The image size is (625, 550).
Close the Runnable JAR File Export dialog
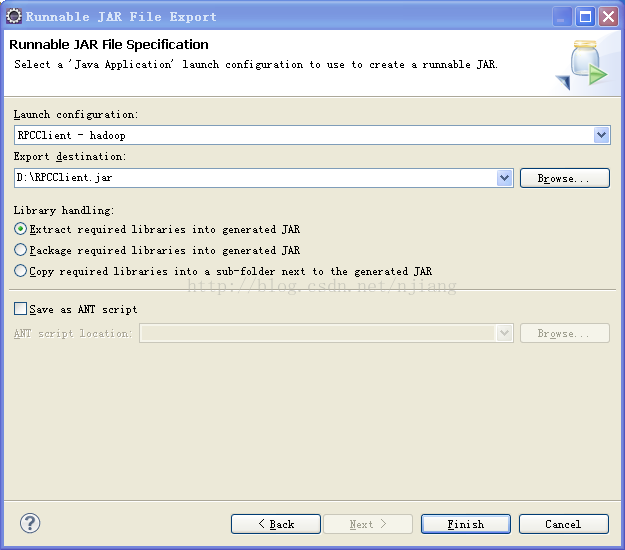point(608,17)
